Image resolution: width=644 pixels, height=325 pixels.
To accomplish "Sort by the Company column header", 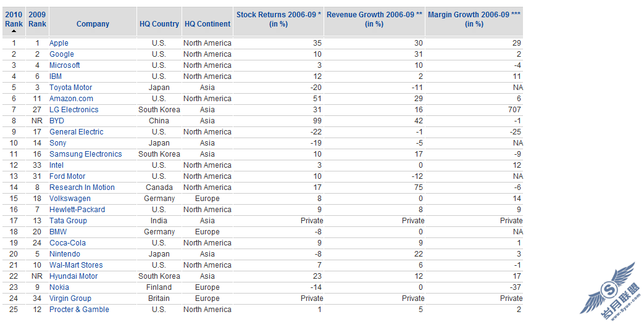I will [93, 24].
